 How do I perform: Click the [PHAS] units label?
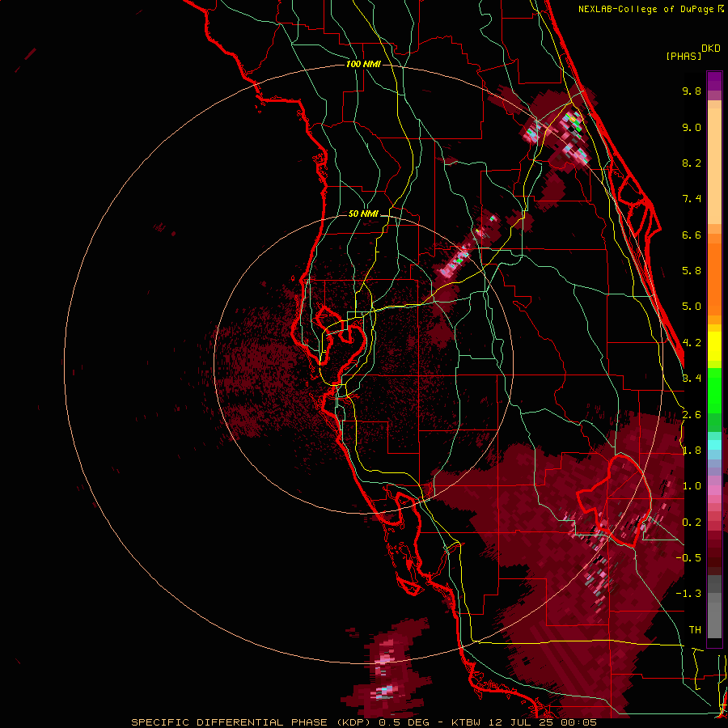(x=684, y=56)
